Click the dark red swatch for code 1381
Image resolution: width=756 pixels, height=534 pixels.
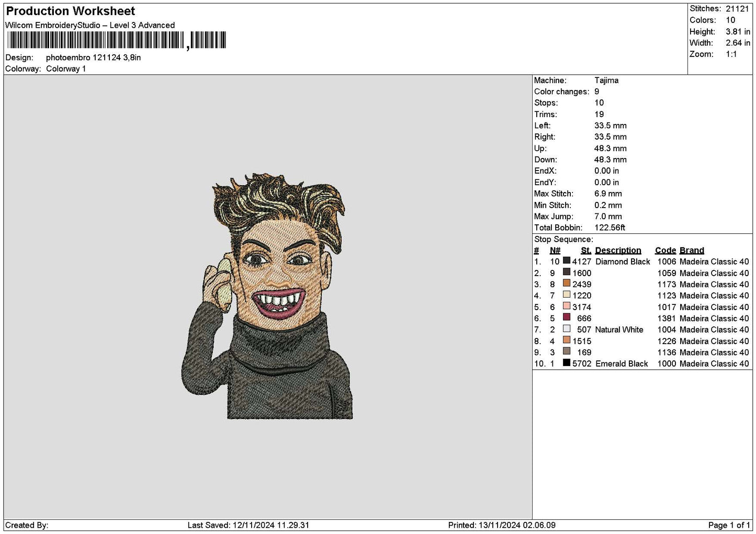[x=567, y=317]
